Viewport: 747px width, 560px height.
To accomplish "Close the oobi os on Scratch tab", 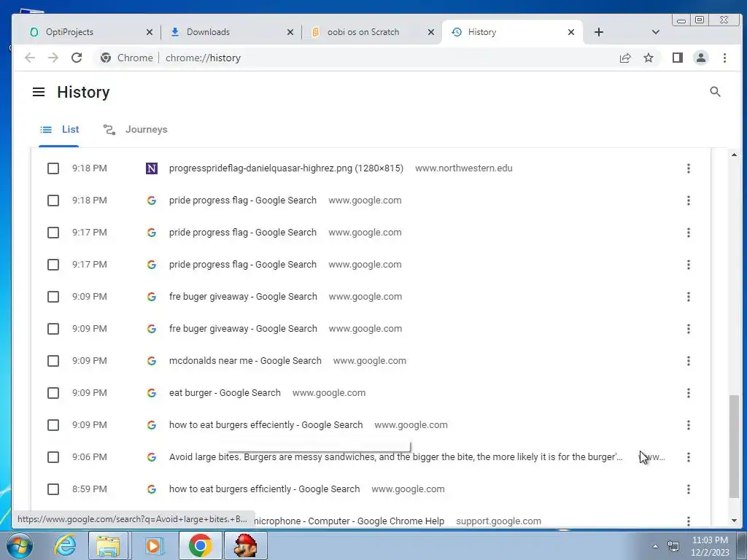I will click(x=430, y=32).
